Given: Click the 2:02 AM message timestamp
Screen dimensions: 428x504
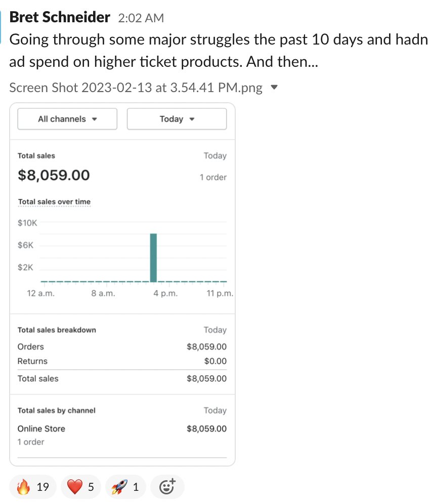Looking at the screenshot, I should (x=141, y=18).
